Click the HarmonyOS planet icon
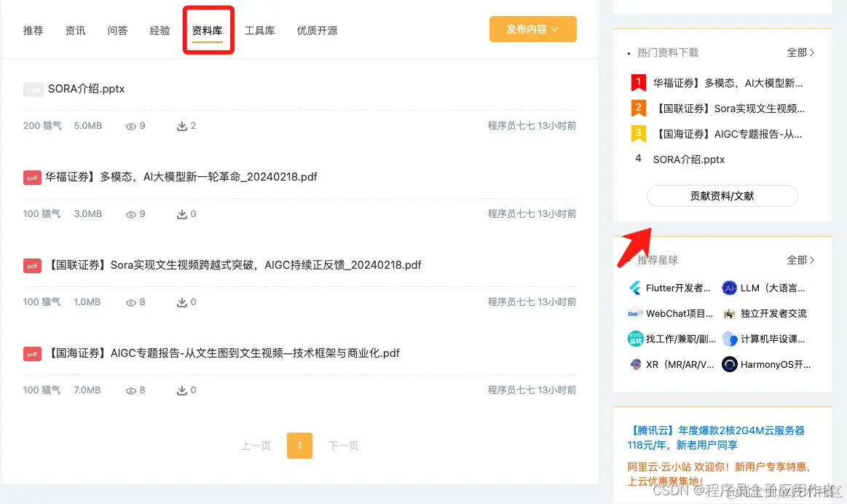 (x=729, y=364)
